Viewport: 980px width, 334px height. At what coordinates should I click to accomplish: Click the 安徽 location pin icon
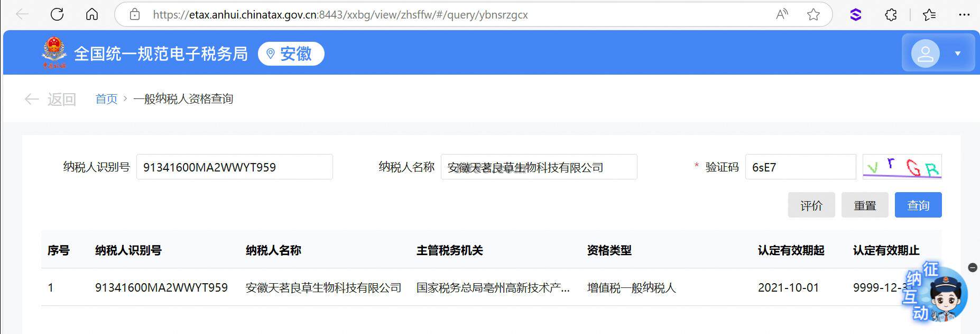pos(271,53)
